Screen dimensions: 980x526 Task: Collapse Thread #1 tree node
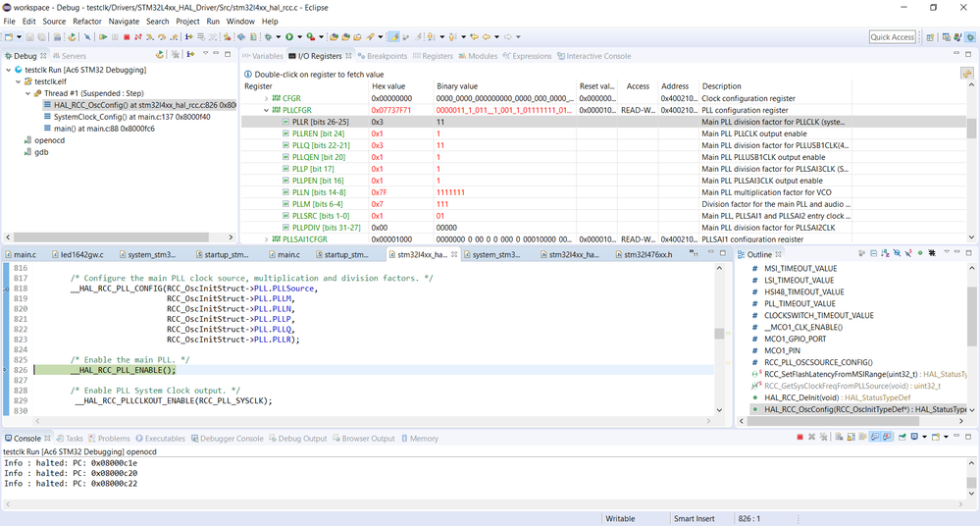click(27, 93)
